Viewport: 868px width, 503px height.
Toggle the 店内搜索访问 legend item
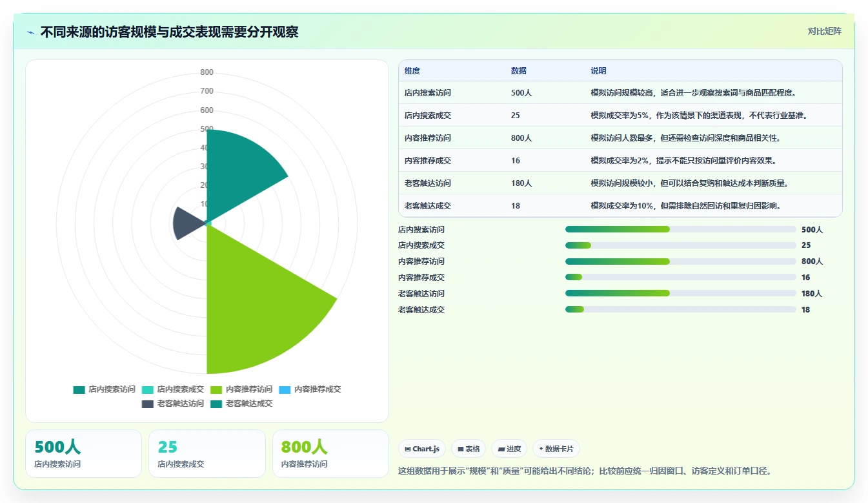tap(104, 389)
